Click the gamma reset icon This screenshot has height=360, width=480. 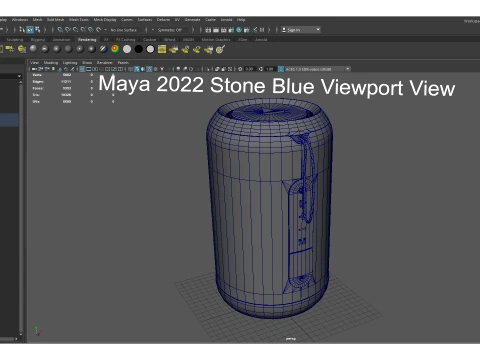261,69
